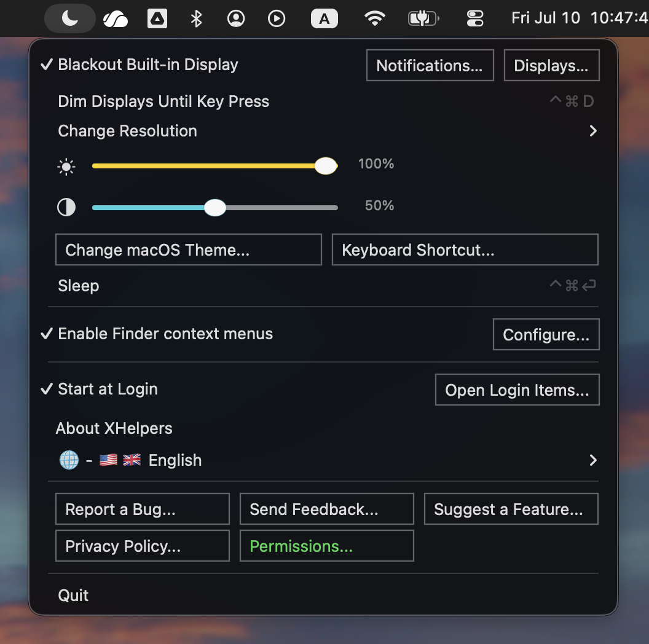Click the globe language icon
Image resolution: width=649 pixels, height=644 pixels.
coord(69,460)
